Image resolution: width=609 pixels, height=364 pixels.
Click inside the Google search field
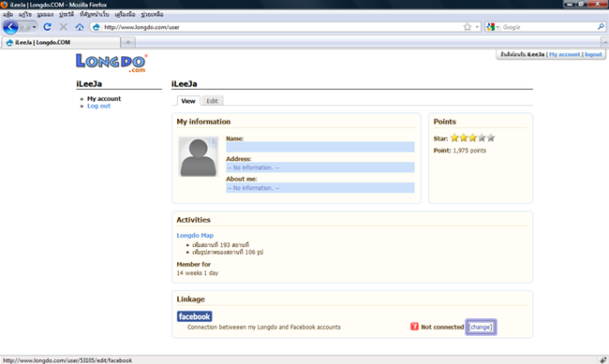[549, 27]
